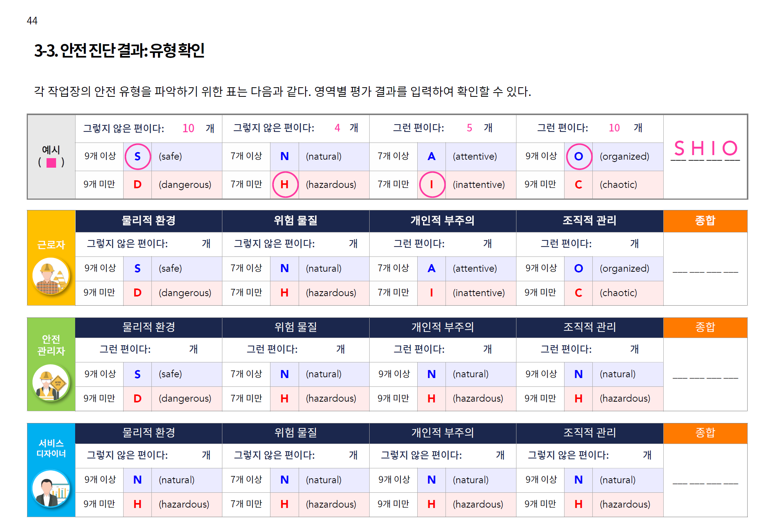The width and height of the screenshot is (772, 532).
Task: Click the 안전 관리자 safety manager avatar
Action: click(51, 382)
